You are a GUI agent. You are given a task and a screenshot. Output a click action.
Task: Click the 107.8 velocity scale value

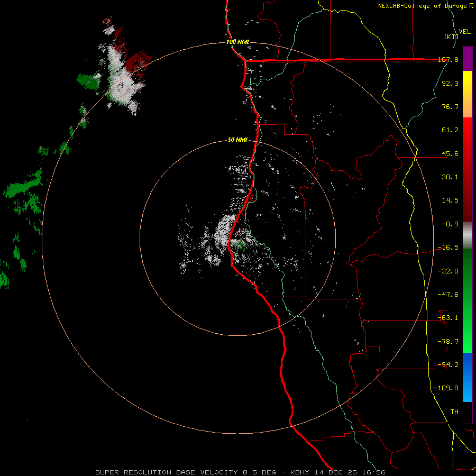coord(448,60)
